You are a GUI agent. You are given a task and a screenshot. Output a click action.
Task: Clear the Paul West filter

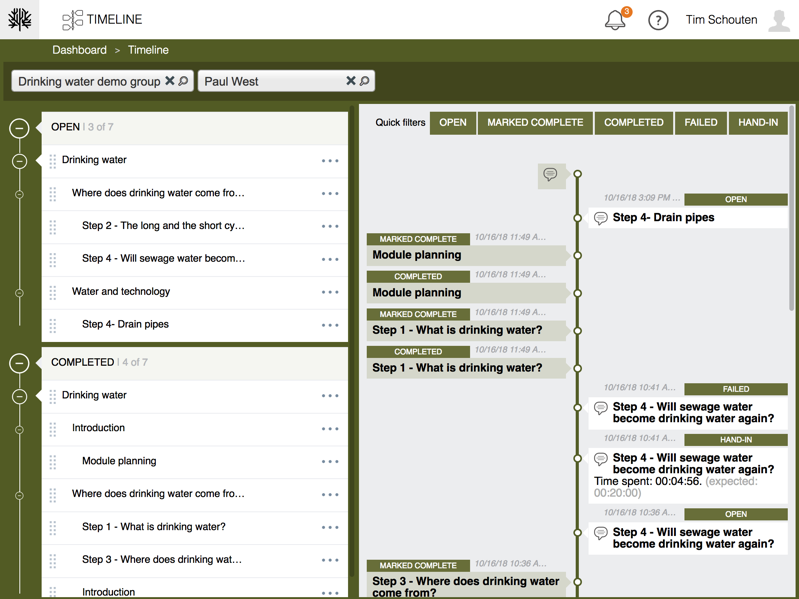[351, 81]
